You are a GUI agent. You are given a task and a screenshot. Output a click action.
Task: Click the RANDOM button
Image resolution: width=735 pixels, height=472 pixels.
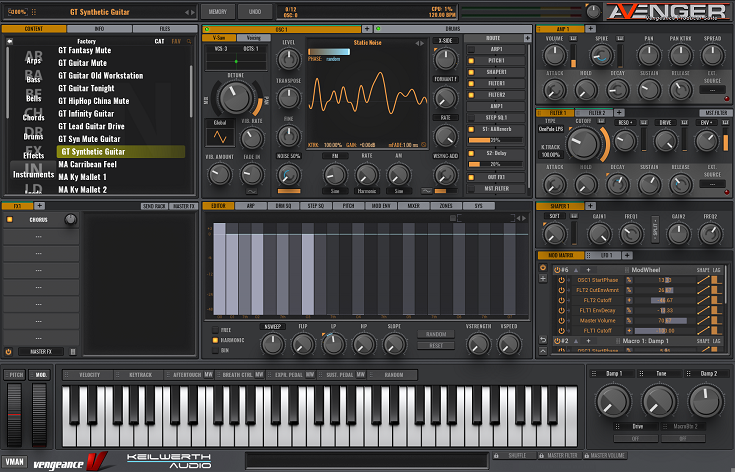(436, 334)
